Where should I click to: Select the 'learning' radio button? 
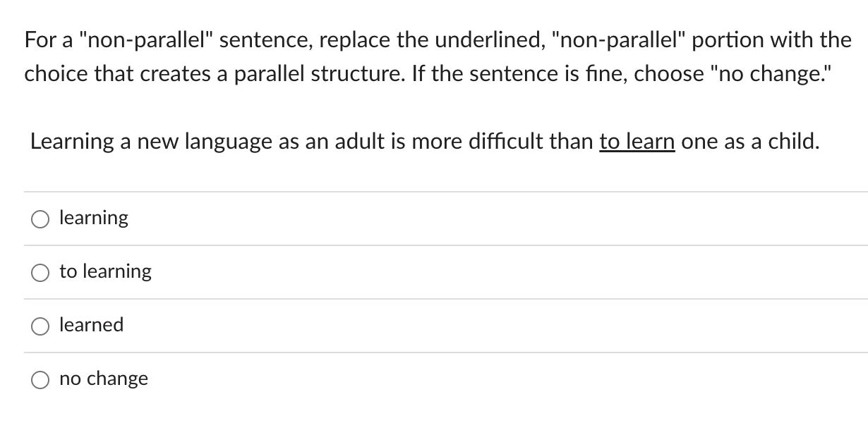click(x=40, y=219)
